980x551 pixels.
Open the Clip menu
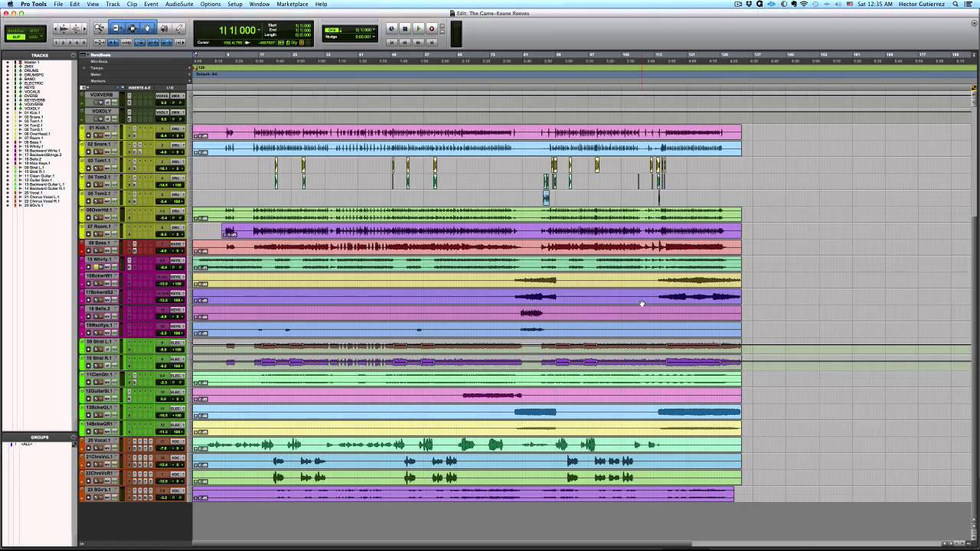click(x=132, y=4)
